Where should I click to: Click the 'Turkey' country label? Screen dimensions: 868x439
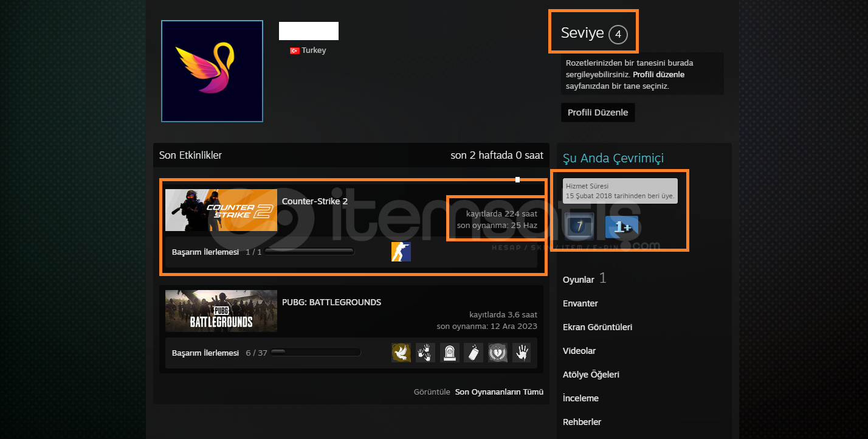point(314,50)
